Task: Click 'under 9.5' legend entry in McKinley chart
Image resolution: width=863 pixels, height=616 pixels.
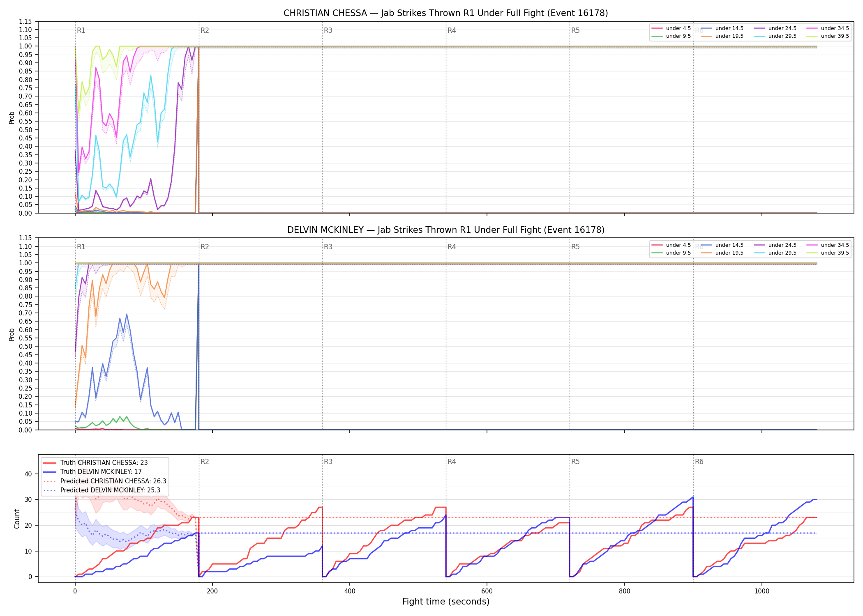Action: 671,253
